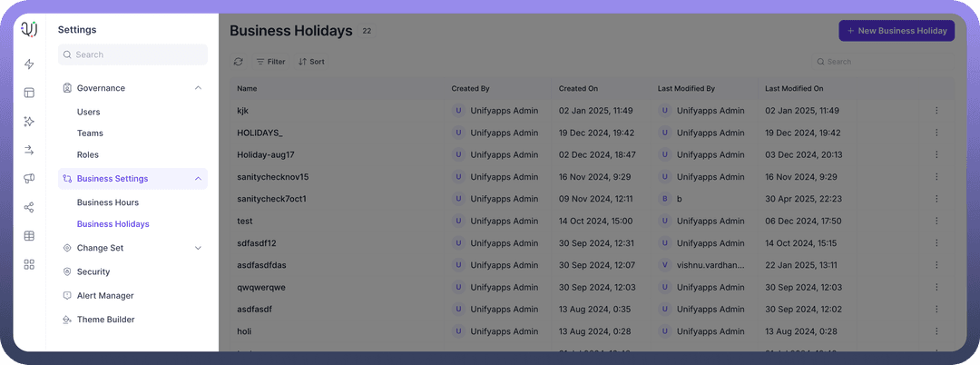Click the New Business Holiday button
980x365 pixels.
tap(896, 31)
